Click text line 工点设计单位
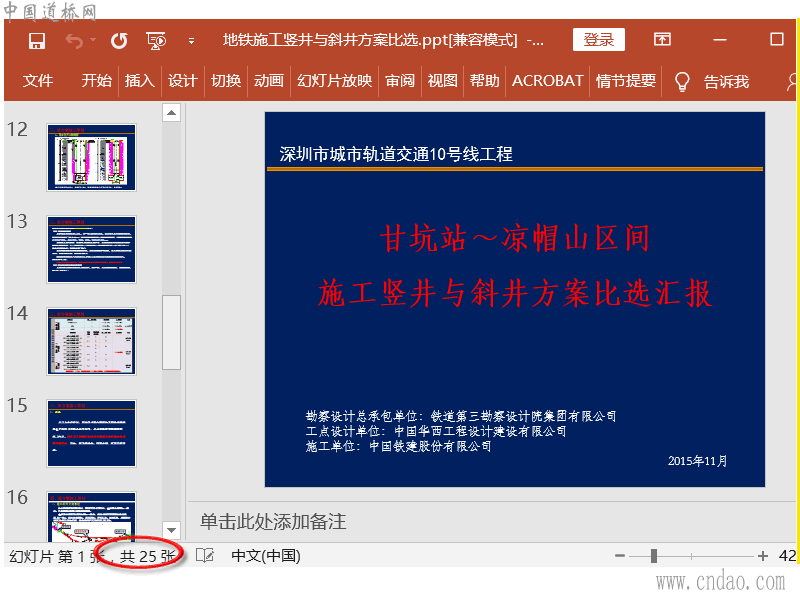The height and width of the screenshot is (600, 800). click(x=436, y=431)
